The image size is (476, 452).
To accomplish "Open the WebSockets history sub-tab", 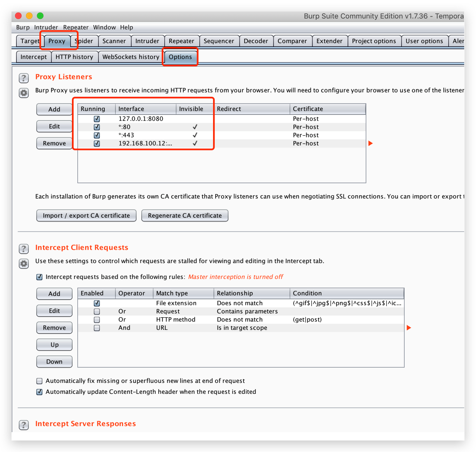I will pos(131,57).
